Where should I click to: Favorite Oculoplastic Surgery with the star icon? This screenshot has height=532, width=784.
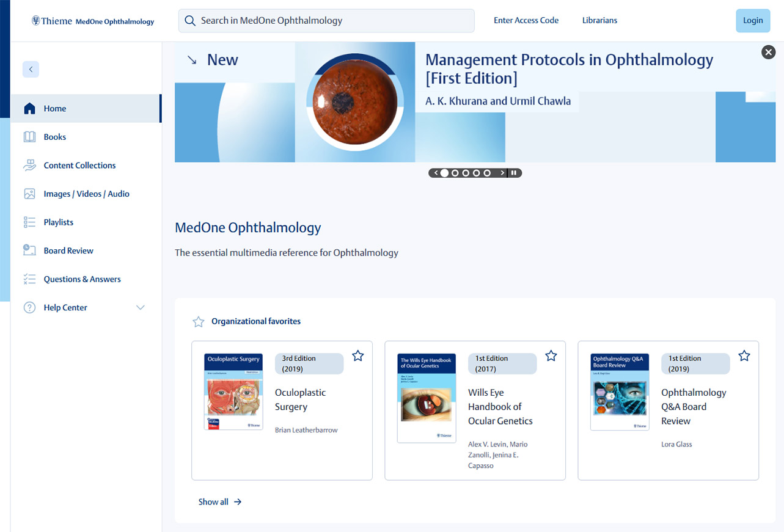pyautogui.click(x=358, y=355)
